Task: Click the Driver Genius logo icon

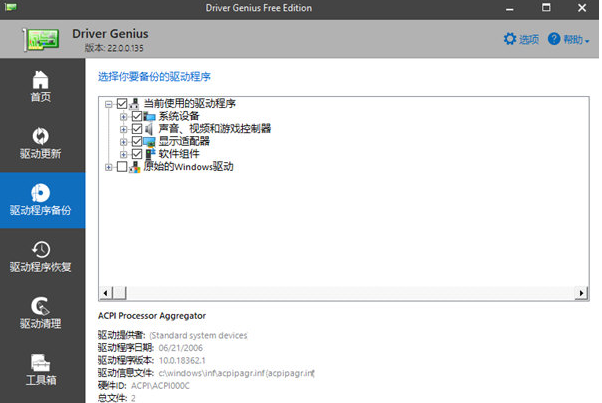Action: (40, 39)
